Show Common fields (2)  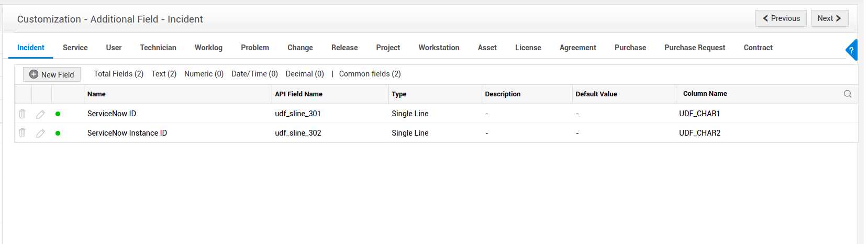pos(370,74)
